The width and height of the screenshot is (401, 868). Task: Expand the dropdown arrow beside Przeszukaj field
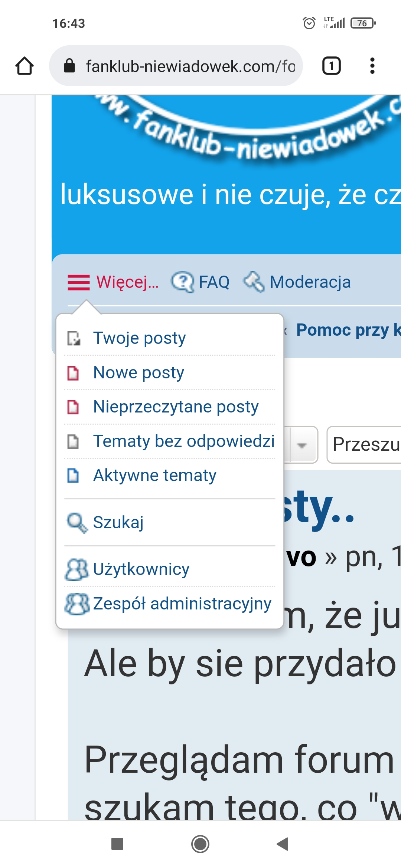point(302,445)
